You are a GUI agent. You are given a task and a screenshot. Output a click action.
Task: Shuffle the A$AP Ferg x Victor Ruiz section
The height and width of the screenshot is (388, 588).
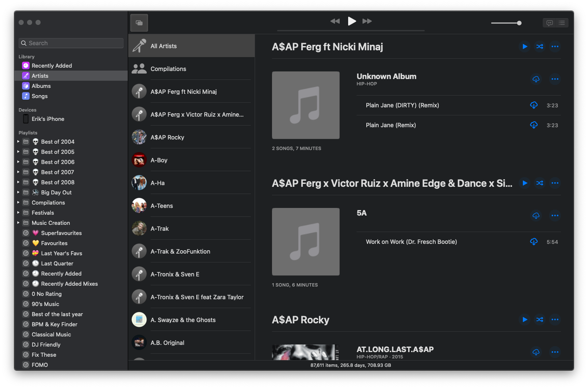click(540, 183)
